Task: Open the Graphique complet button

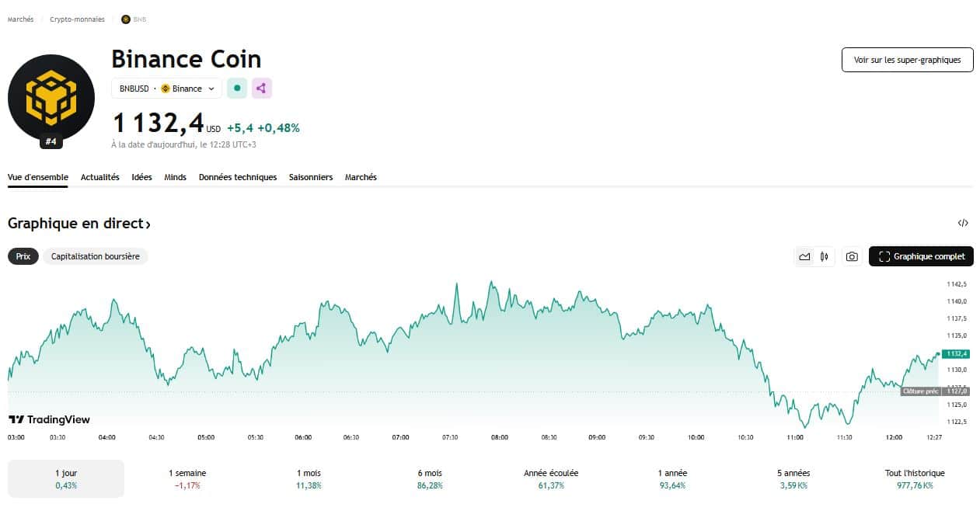Action: 921,256
